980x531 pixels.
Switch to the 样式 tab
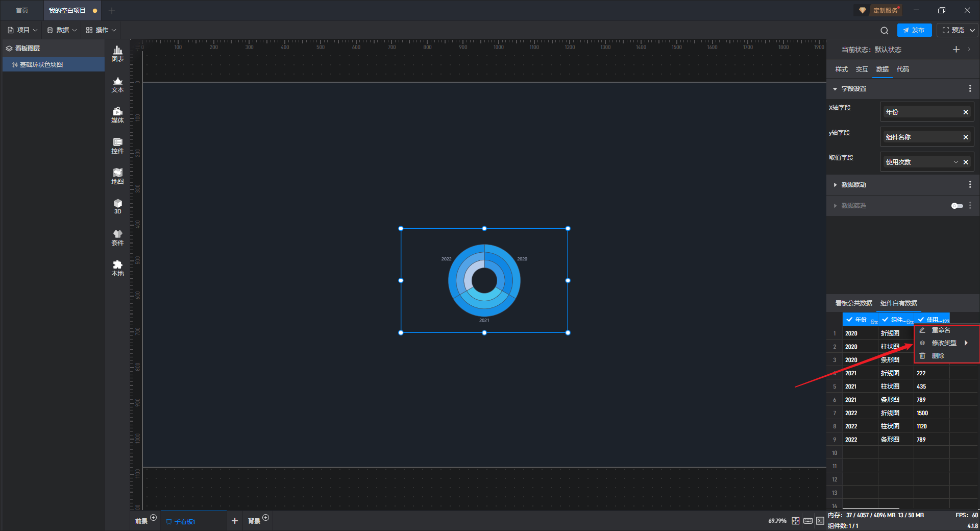[x=841, y=69]
